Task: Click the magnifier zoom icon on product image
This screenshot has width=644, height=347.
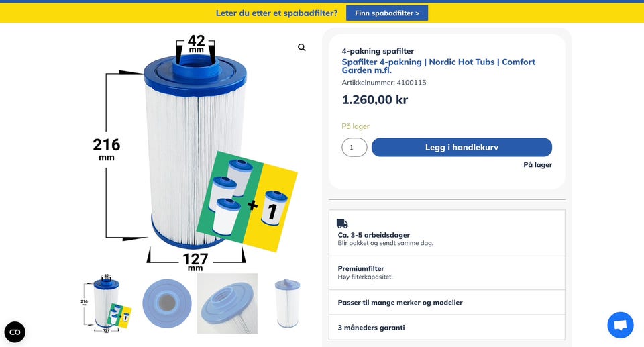Action: click(301, 47)
